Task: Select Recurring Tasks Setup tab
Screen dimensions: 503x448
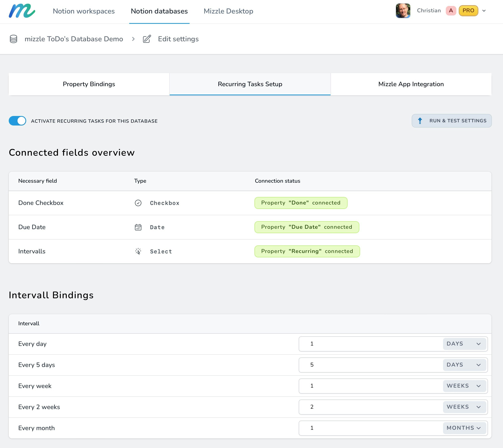Action: tap(250, 84)
